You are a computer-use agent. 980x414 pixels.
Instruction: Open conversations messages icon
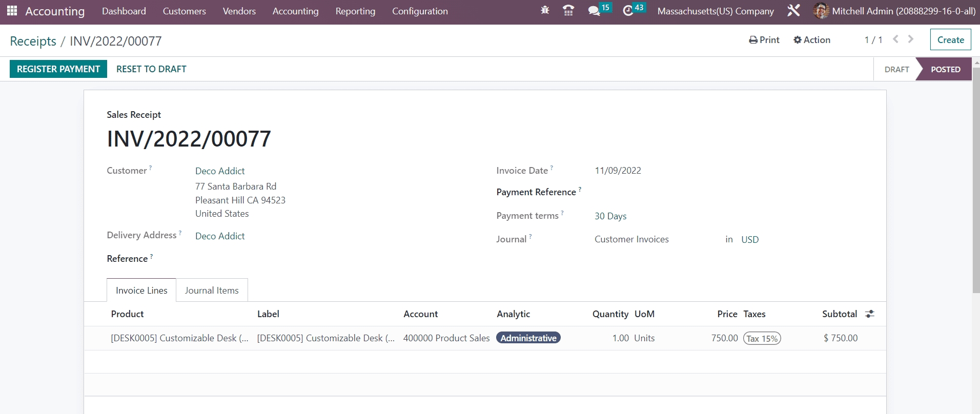coord(594,11)
